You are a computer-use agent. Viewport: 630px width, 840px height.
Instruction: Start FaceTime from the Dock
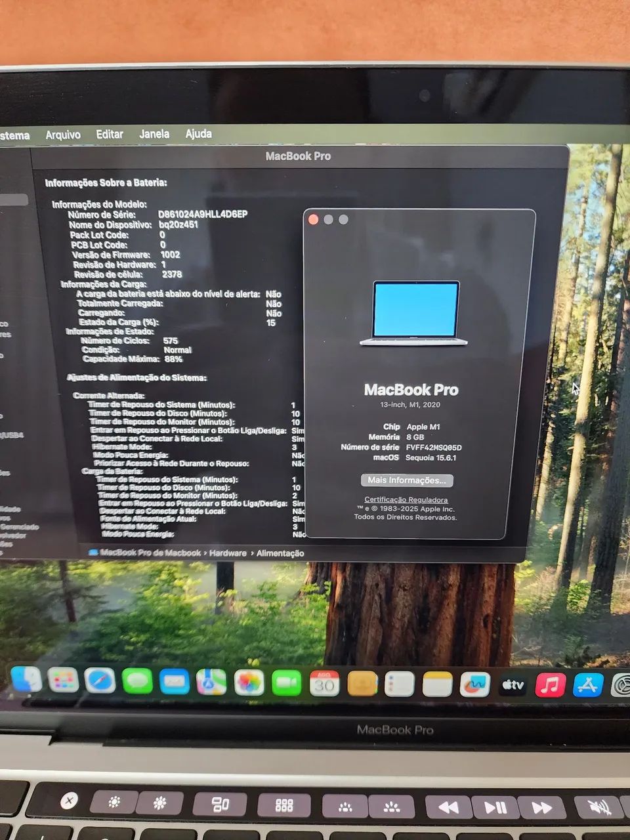tap(286, 684)
